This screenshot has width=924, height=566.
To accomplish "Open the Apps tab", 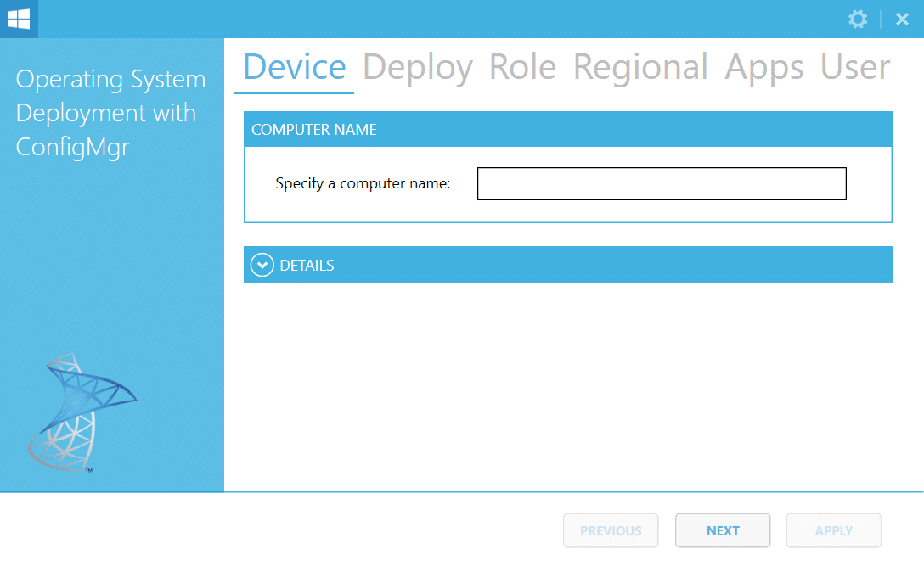I will point(763,68).
